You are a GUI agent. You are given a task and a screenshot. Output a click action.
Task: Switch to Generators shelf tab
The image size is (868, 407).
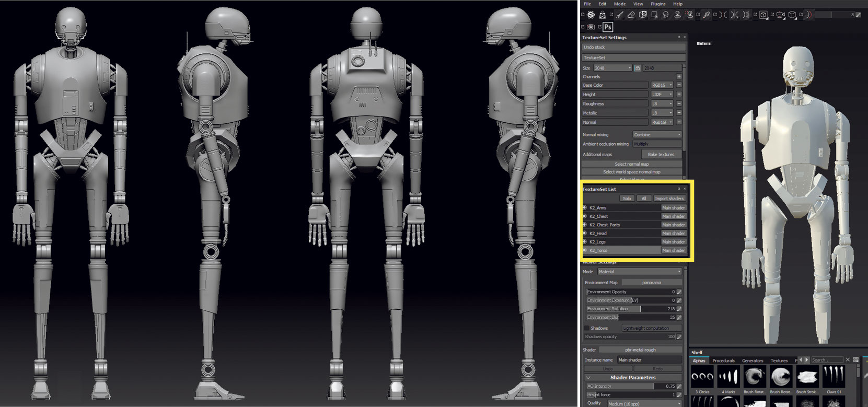point(753,361)
